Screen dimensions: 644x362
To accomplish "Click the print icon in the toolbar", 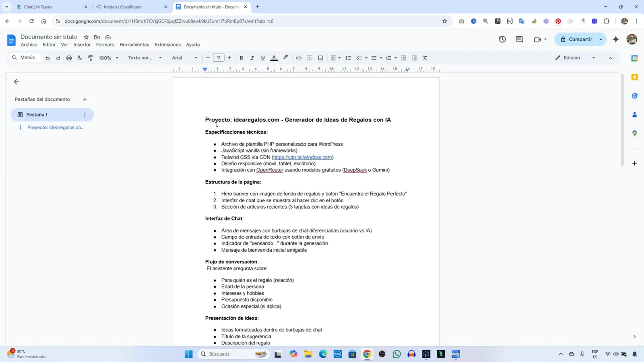I will [68, 58].
